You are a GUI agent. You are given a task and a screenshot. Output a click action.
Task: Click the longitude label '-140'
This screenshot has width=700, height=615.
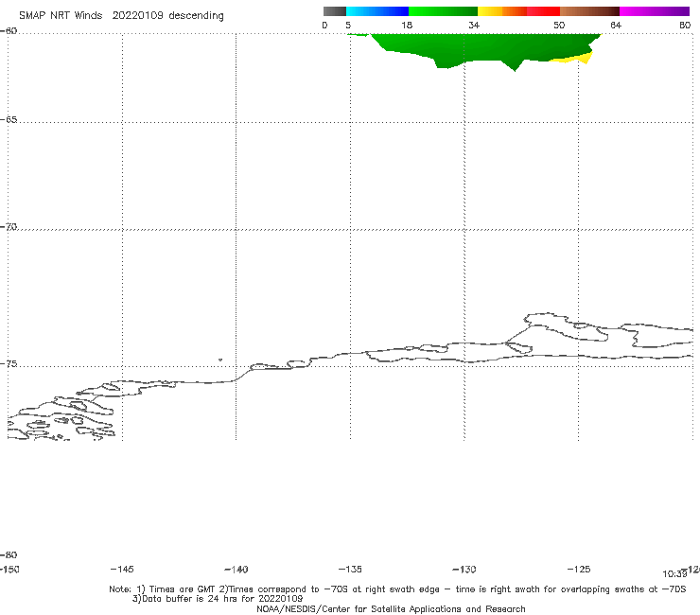click(x=236, y=570)
